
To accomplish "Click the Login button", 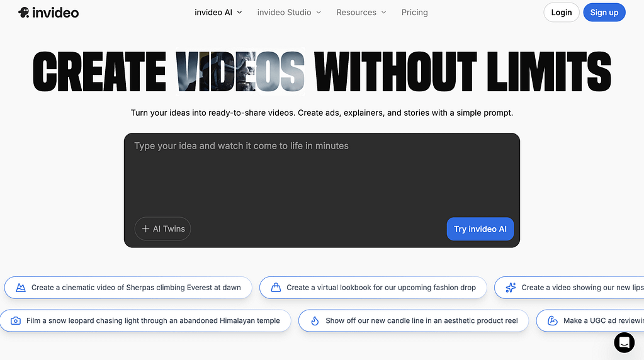I will [561, 13].
